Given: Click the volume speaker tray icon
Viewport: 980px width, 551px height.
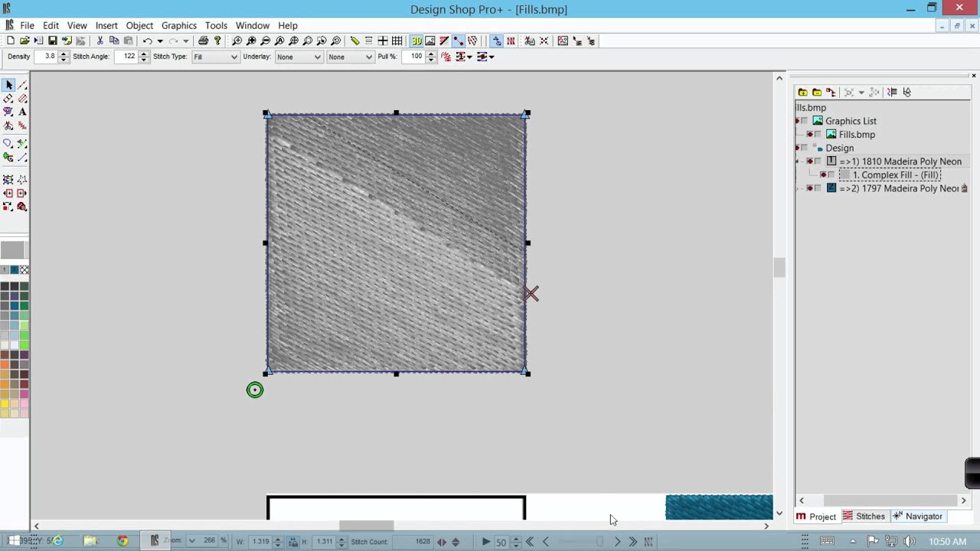Looking at the screenshot, I should pos(909,541).
